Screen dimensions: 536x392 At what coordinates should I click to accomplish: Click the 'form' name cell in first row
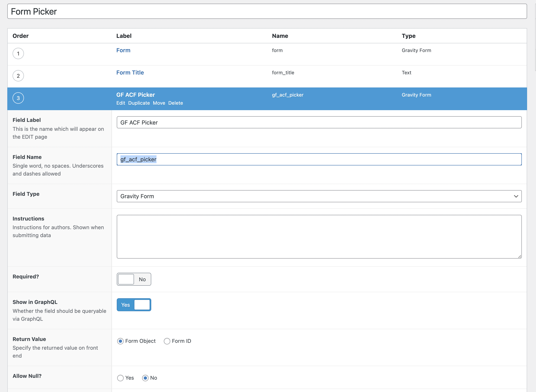[x=277, y=50]
